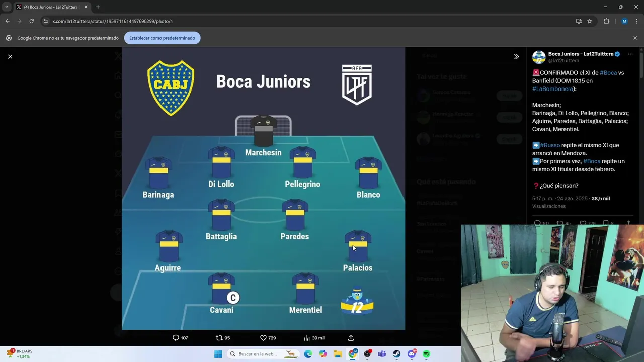644x362 pixels.
Task: Open the Chrome extensions puzzle icon
Action: click(x=606, y=21)
